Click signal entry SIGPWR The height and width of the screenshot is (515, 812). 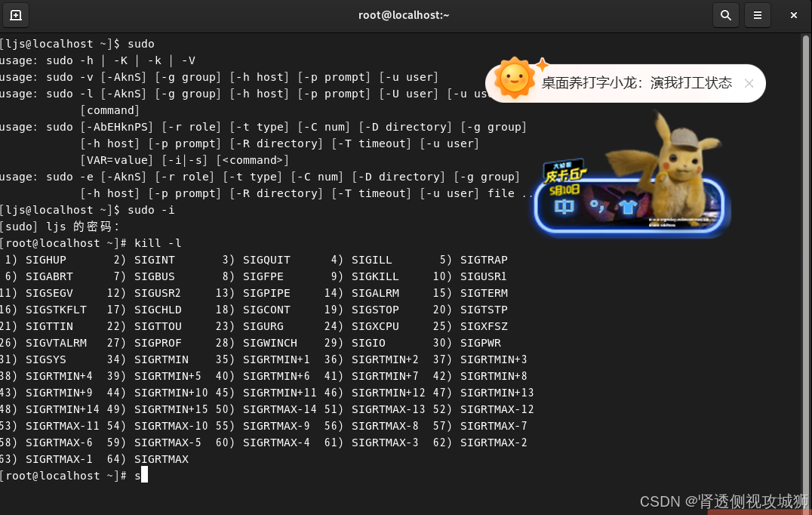pos(481,343)
